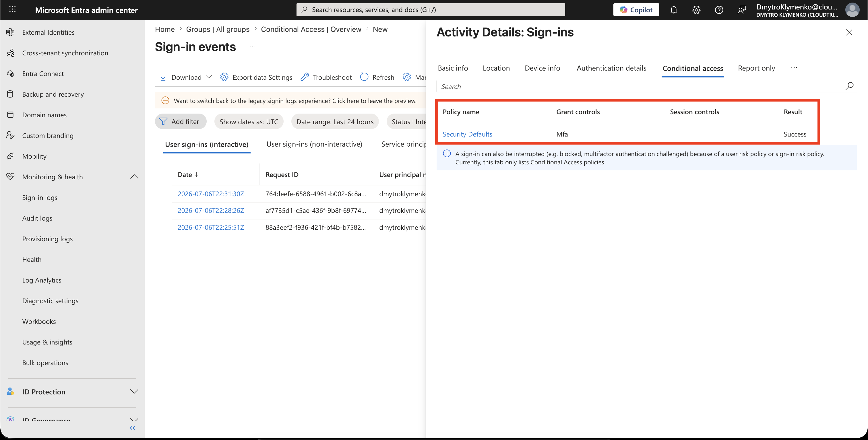This screenshot has height=440, width=868.
Task: Go to Home breadcrumb
Action: coord(165,29)
